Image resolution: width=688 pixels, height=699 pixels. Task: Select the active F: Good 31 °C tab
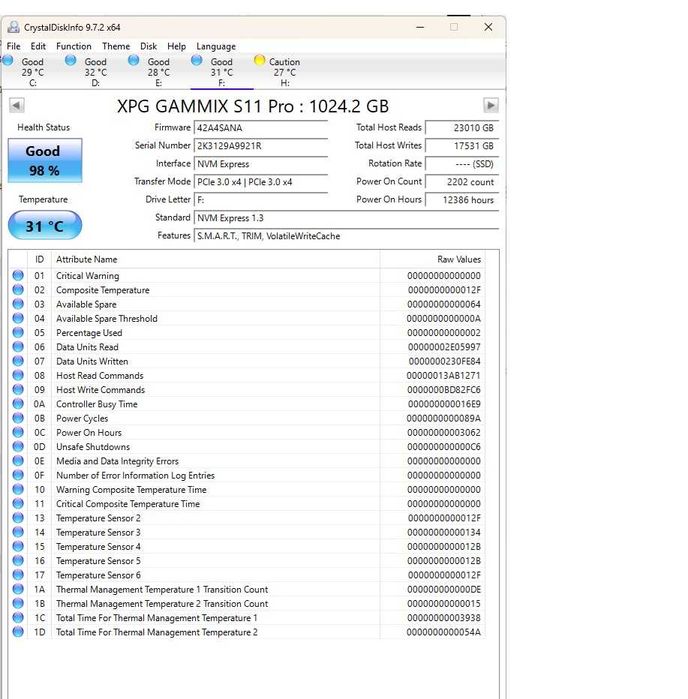click(x=220, y=72)
